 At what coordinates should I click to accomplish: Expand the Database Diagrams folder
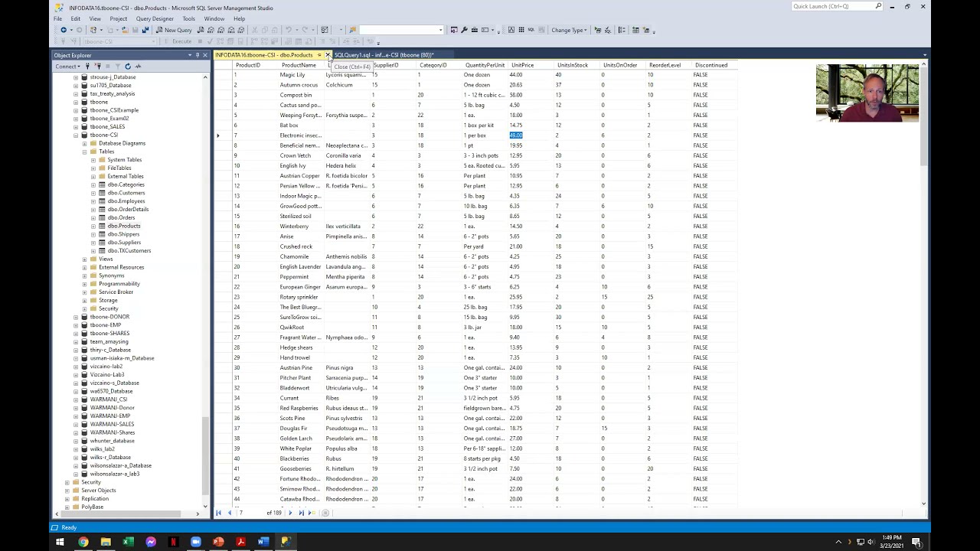(84, 143)
